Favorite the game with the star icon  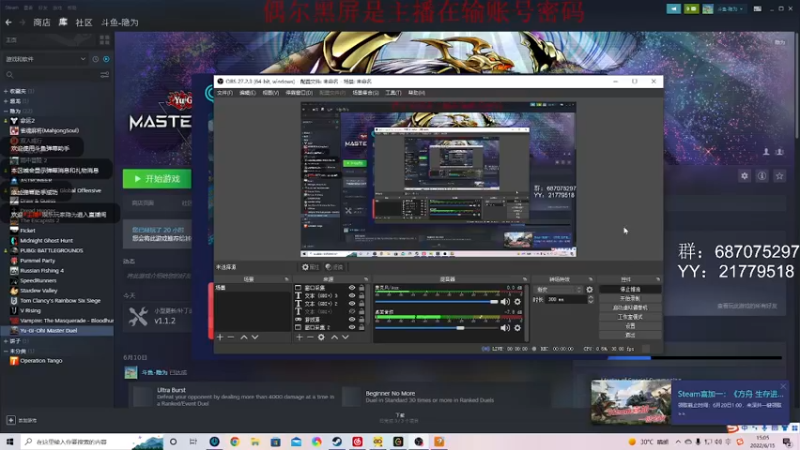pos(779,176)
